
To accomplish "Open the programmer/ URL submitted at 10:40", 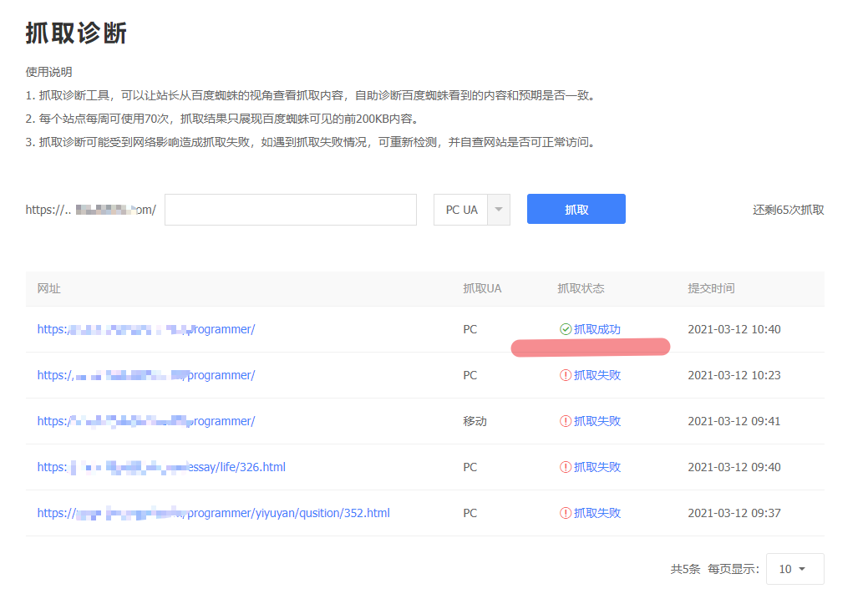I will point(146,329).
